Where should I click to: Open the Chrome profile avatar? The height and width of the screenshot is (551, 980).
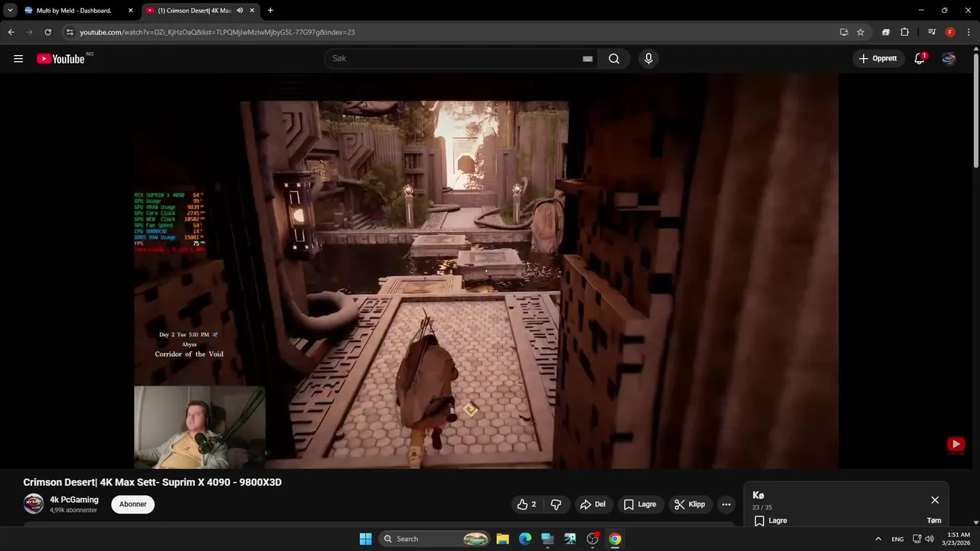point(950,32)
